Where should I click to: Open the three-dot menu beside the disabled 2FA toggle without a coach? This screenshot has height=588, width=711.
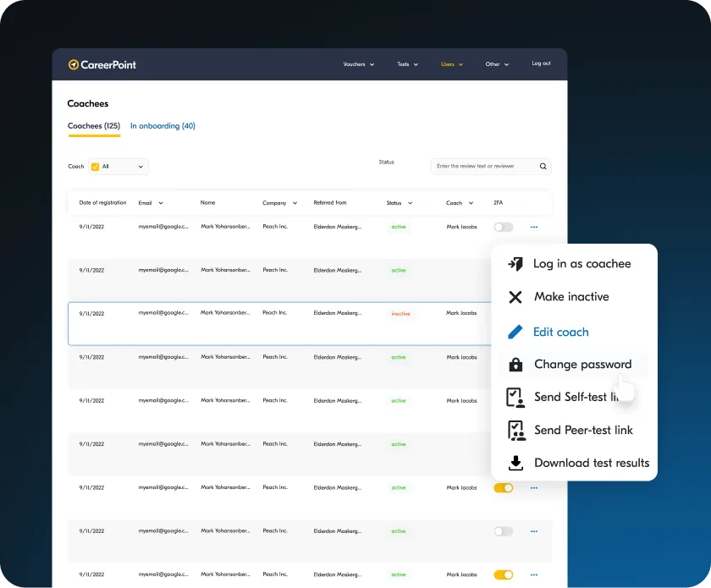[x=534, y=531]
